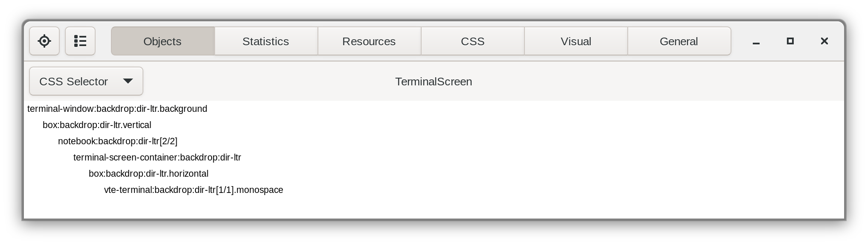Viewport: 868px width, 245px height.
Task: Select the CSS tab
Action: [x=472, y=41]
